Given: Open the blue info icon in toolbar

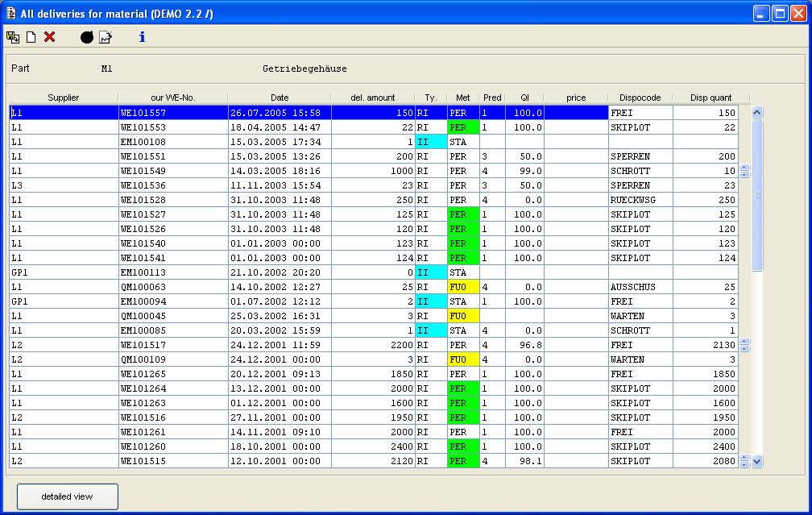Looking at the screenshot, I should click(142, 37).
